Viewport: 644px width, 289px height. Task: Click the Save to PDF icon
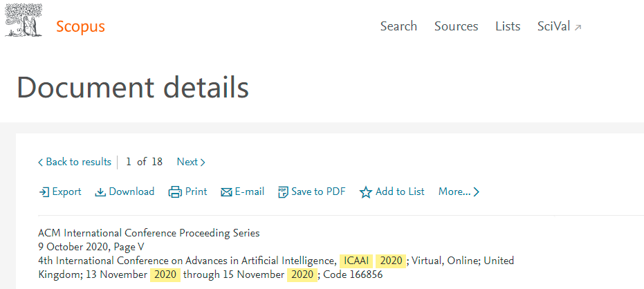point(283,192)
